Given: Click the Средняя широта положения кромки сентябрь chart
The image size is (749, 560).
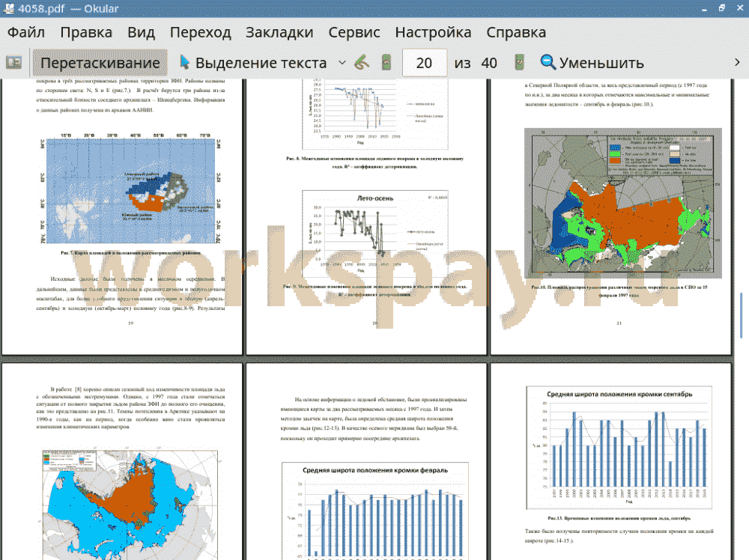Looking at the screenshot, I should 619,448.
